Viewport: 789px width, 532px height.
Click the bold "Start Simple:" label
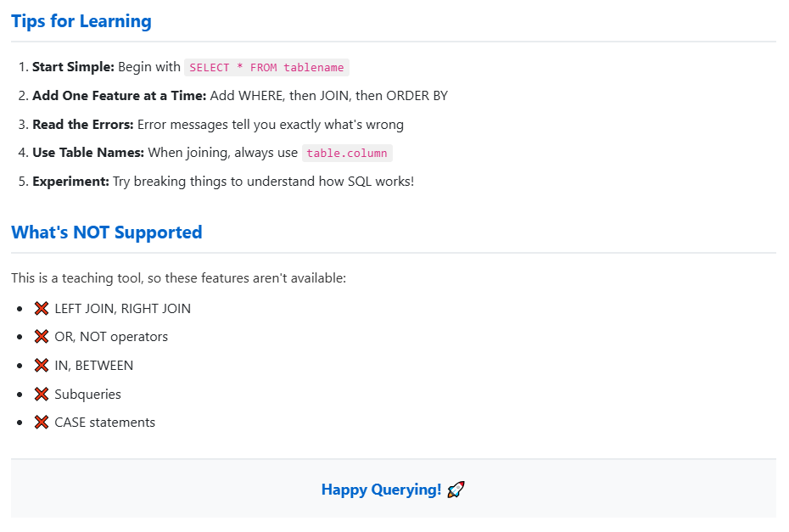point(73,67)
